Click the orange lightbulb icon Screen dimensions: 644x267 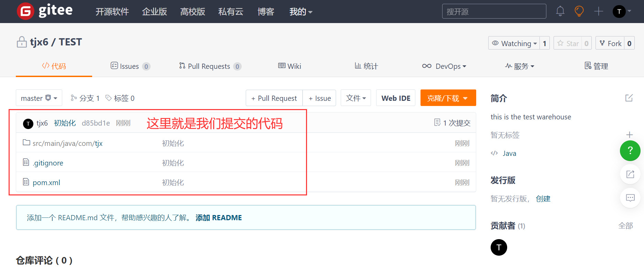pyautogui.click(x=579, y=11)
